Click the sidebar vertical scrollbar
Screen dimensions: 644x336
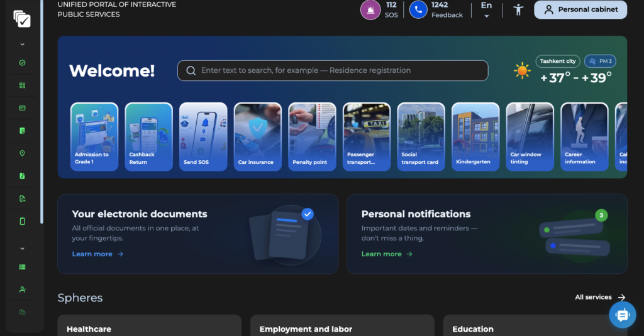[x=42, y=112]
